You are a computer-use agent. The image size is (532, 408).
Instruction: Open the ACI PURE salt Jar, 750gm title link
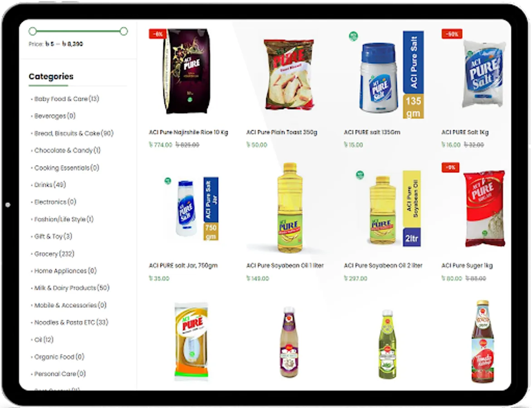point(183,266)
